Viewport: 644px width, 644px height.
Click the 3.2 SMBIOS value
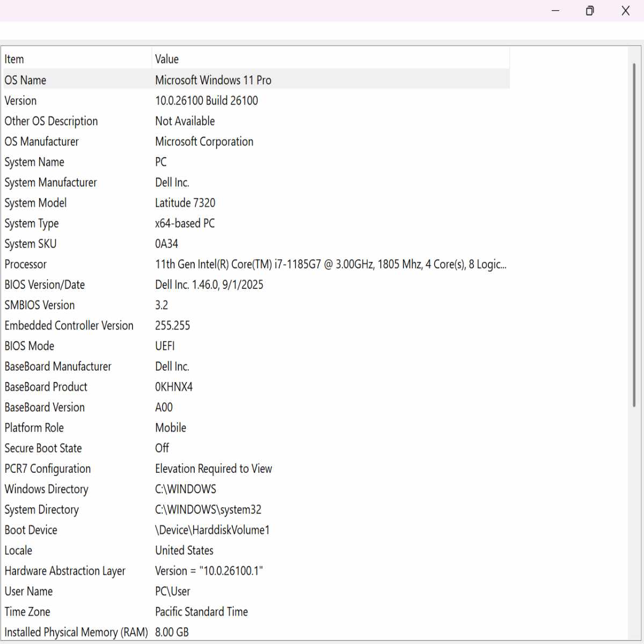click(162, 305)
